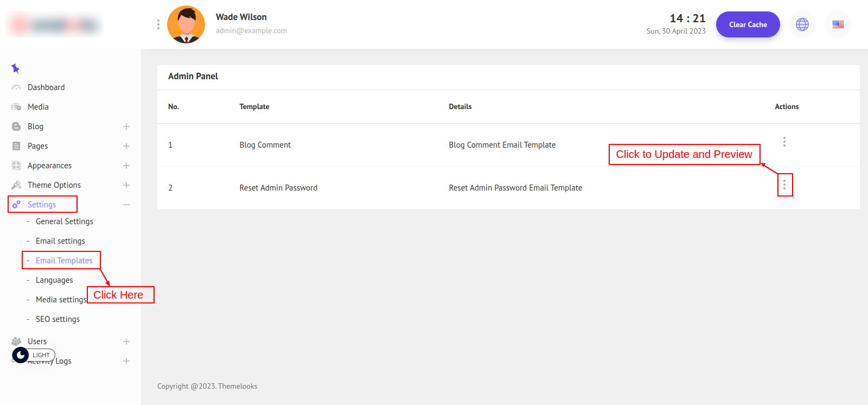The width and height of the screenshot is (868, 405).
Task: Open the Languages settings link
Action: [54, 280]
